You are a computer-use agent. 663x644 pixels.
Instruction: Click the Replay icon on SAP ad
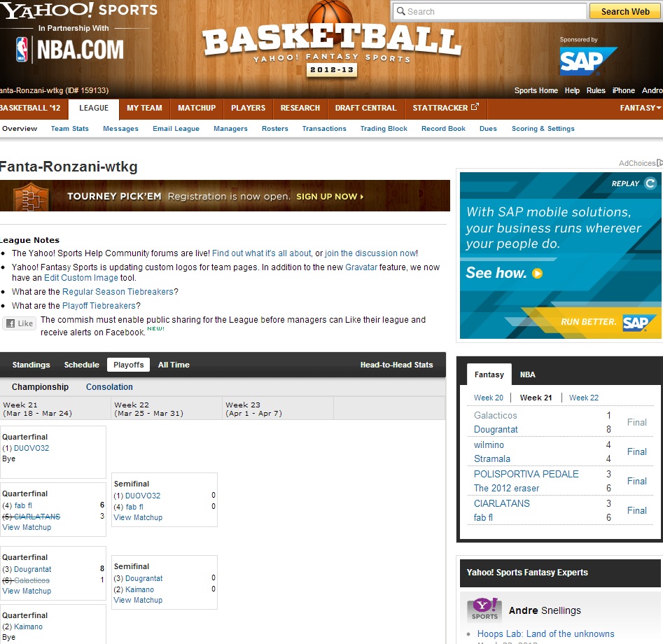tap(650, 183)
